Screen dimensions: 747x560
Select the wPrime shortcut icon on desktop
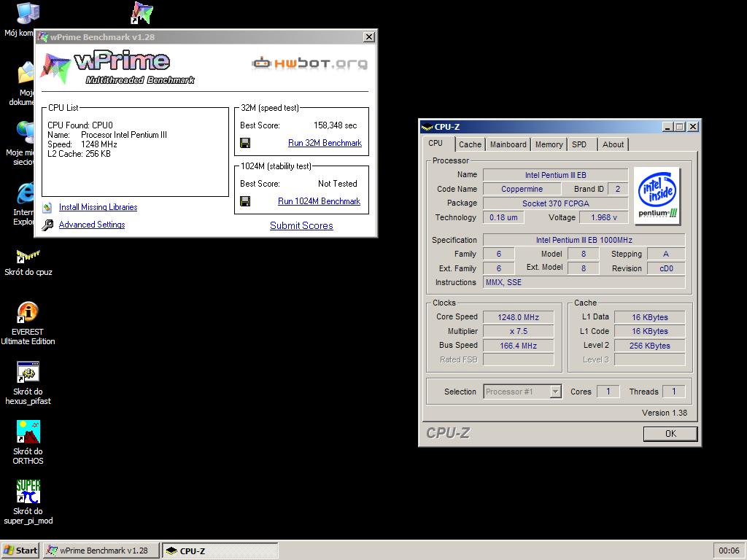click(142, 13)
